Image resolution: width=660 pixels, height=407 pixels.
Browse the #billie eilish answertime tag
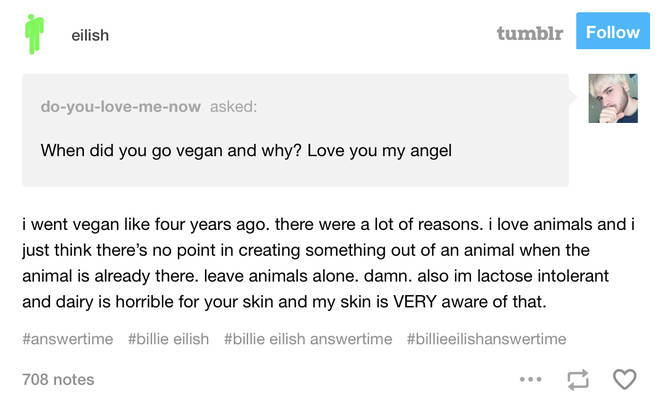click(x=308, y=339)
